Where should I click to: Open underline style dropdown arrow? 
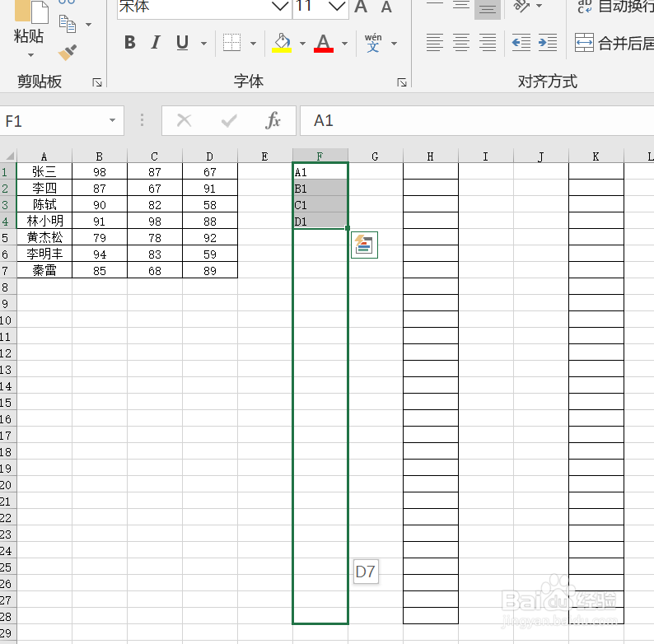(x=203, y=44)
